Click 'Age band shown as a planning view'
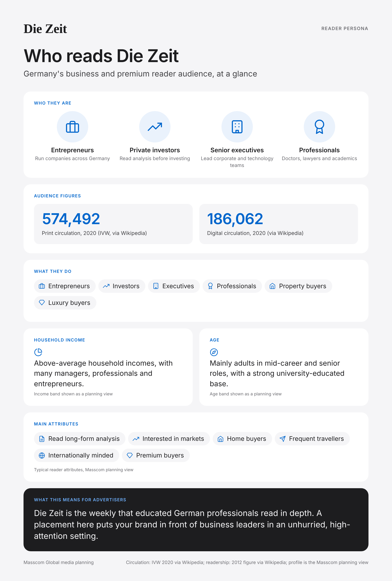The image size is (392, 581). point(246,394)
